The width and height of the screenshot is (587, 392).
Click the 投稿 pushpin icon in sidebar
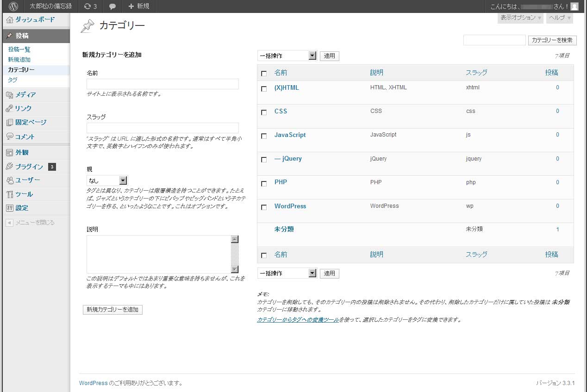tap(10, 36)
